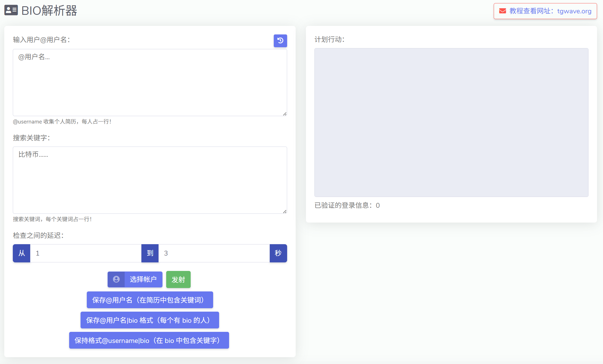The image size is (603, 364).
Task: Click 保存@用户名（在简历中包含关键词）button
Action: coord(150,300)
